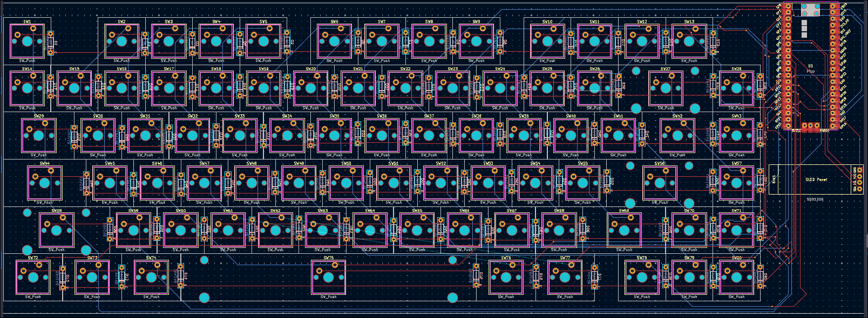Click the SW13 switch footprint

[689, 42]
